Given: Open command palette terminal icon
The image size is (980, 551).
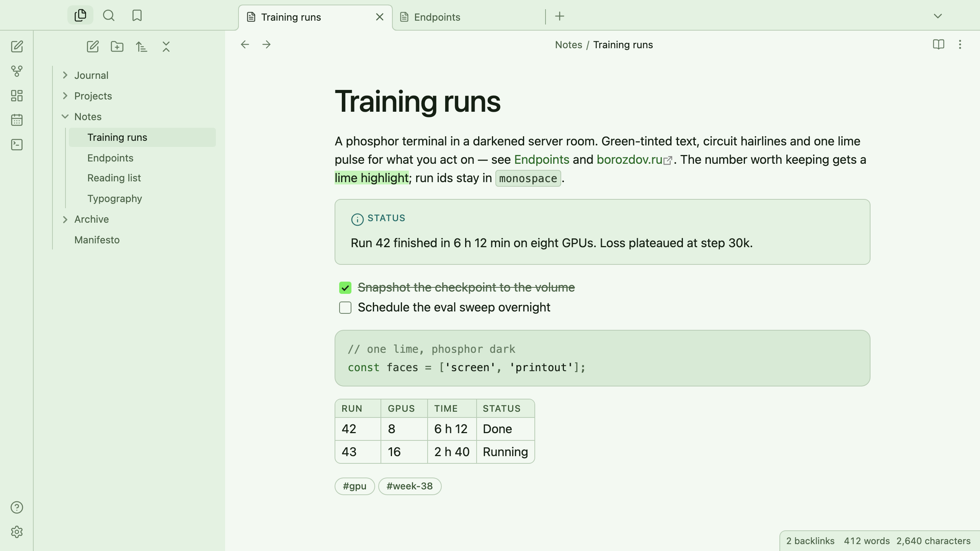Looking at the screenshot, I should (x=17, y=145).
